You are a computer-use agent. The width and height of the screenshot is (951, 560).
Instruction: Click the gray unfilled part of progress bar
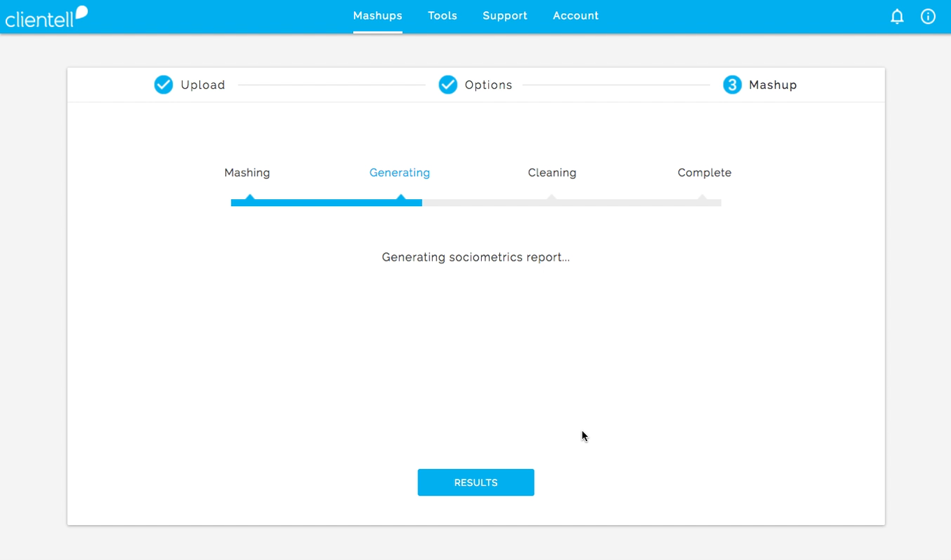pos(571,203)
